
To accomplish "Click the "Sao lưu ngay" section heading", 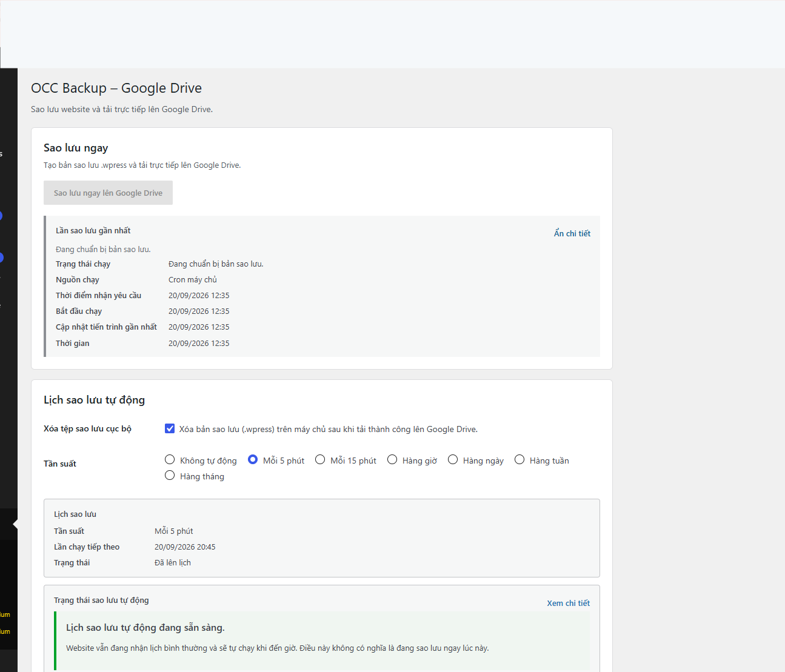I will pyautogui.click(x=76, y=148).
